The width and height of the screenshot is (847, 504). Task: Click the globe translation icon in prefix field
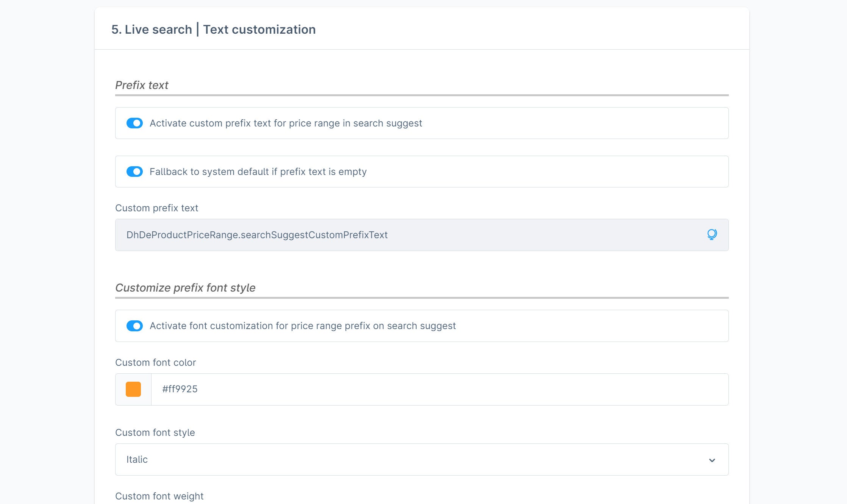712,235
